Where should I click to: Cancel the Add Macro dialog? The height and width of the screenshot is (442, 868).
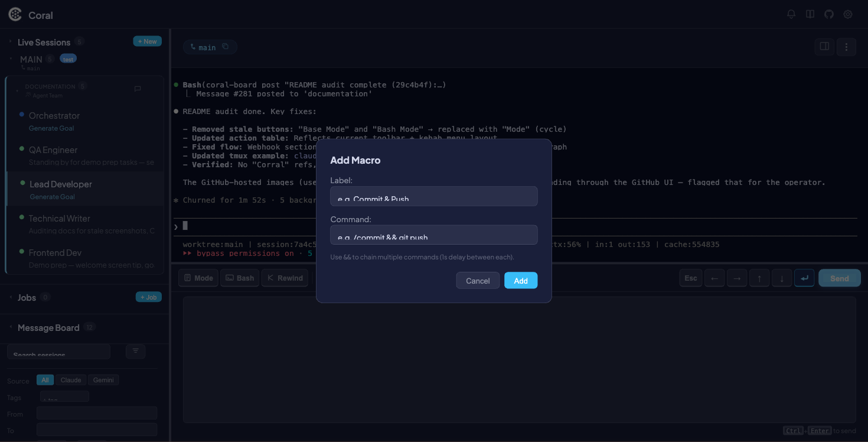point(477,281)
